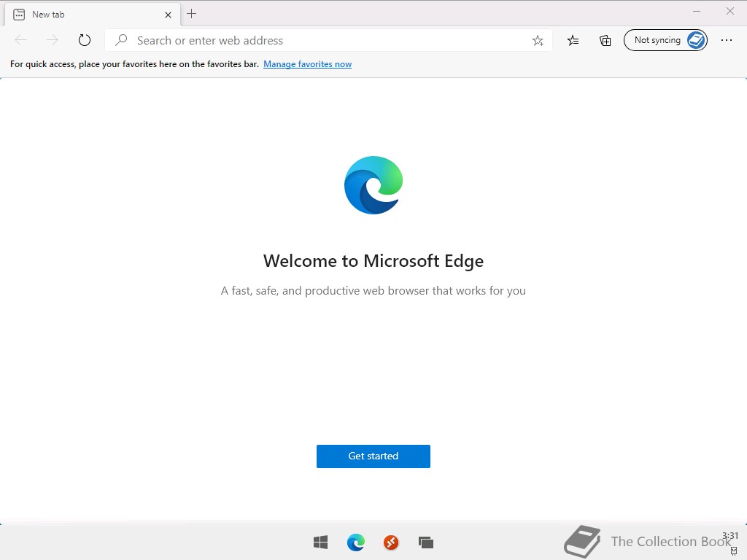Close the New tab tab

168,15
